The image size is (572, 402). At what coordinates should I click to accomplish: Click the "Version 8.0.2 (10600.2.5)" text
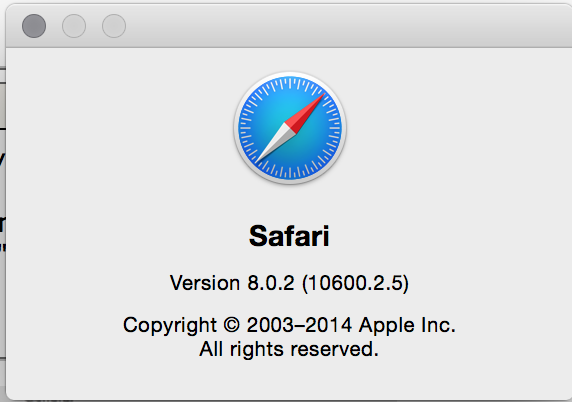point(289,283)
